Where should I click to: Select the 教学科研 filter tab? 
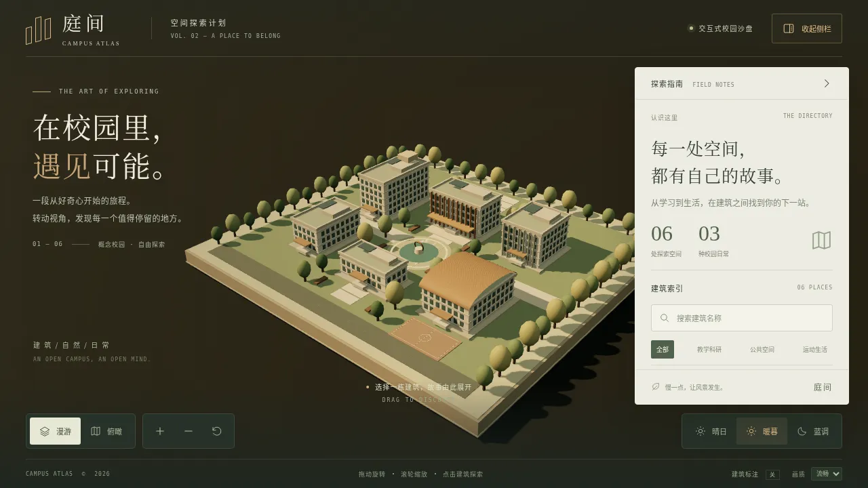pyautogui.click(x=709, y=349)
